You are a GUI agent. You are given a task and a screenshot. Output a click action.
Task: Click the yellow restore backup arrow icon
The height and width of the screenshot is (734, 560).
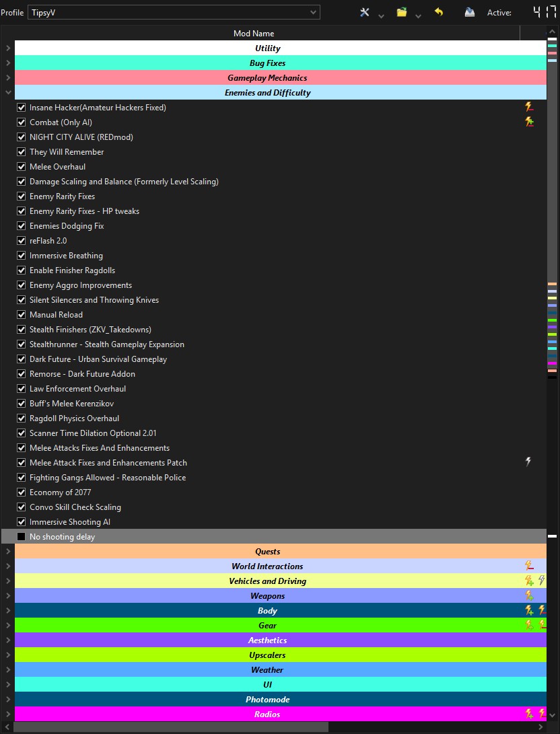pyautogui.click(x=439, y=12)
